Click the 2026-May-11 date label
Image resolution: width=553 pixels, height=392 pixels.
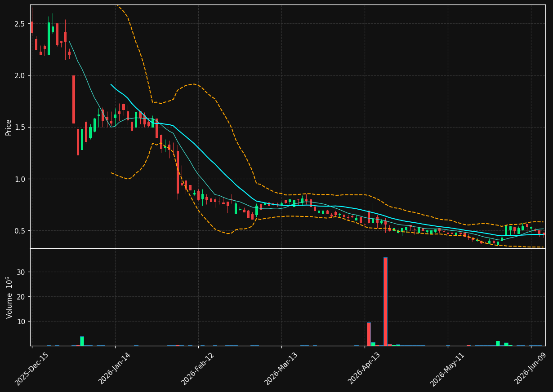tap(447, 369)
